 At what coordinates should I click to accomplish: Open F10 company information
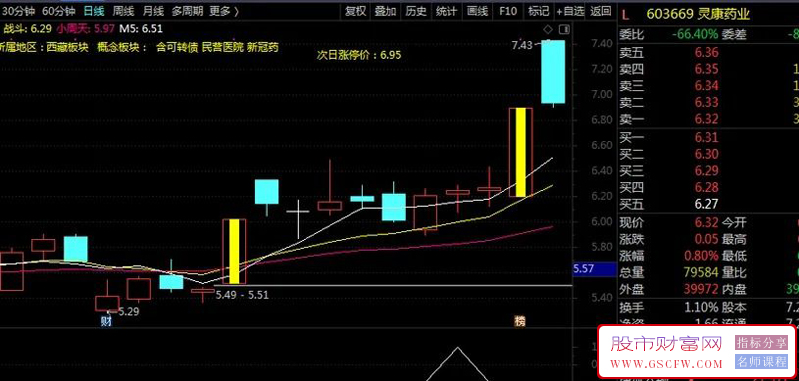click(508, 11)
